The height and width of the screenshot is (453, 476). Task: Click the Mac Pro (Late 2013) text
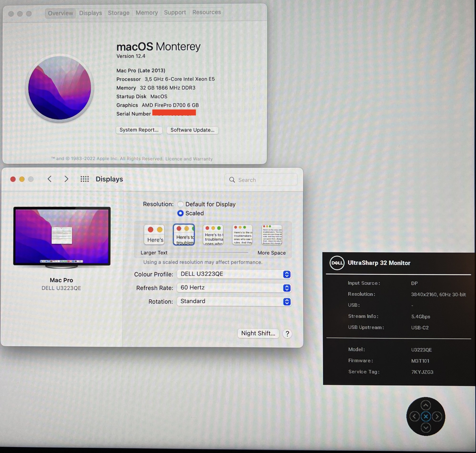141,70
